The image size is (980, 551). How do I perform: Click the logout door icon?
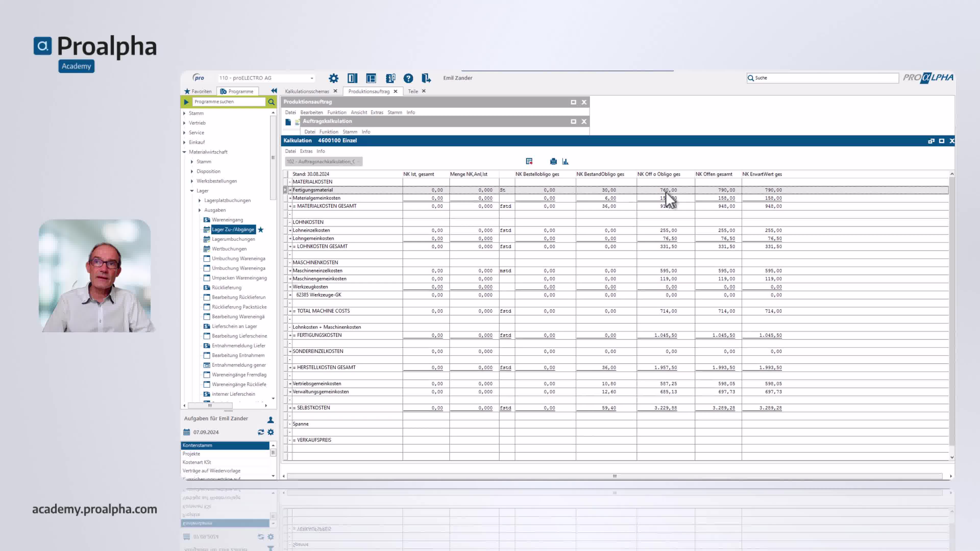426,78
